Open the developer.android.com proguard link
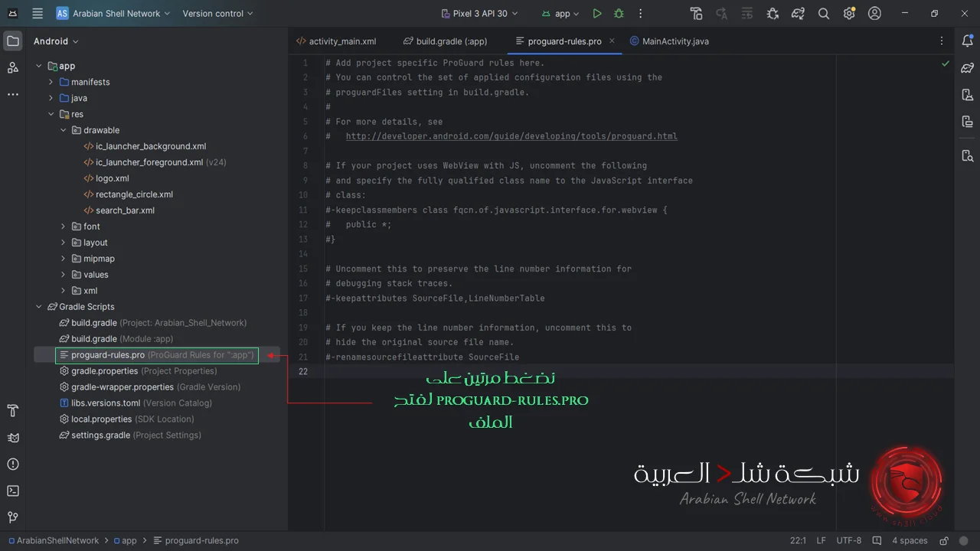Screen dimensions: 980x551 tap(511, 136)
